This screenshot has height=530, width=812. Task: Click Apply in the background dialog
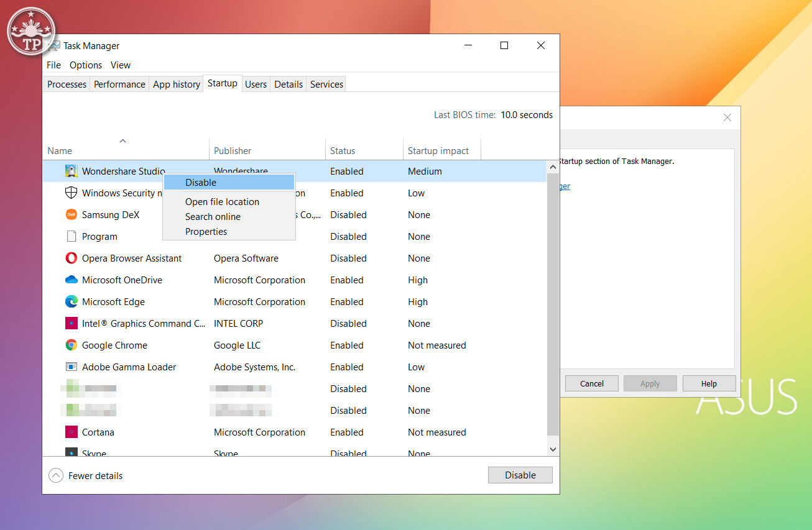point(650,383)
